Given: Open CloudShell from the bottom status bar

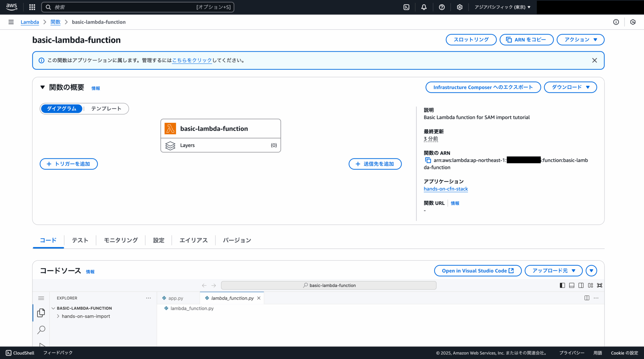Looking at the screenshot, I should click(x=19, y=353).
